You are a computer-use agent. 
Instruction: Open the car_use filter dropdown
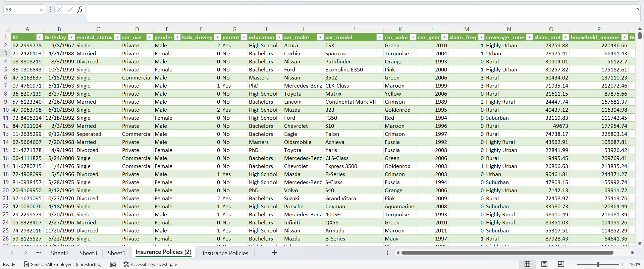[150, 37]
